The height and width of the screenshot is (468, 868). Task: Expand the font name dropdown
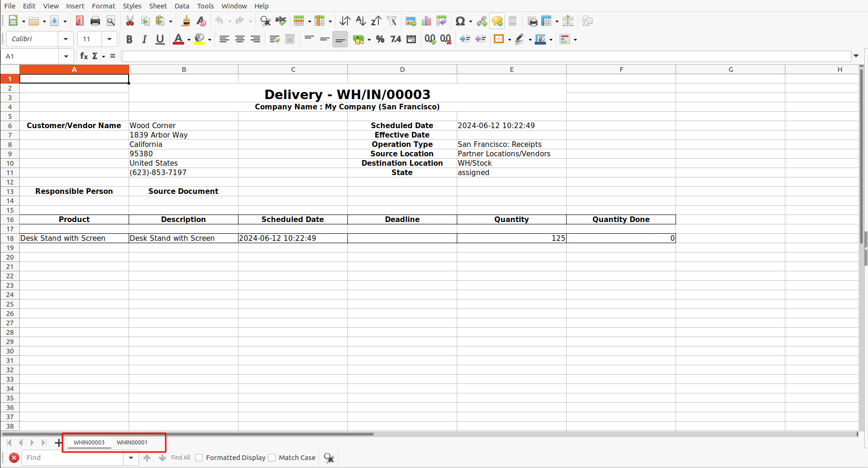pos(66,39)
